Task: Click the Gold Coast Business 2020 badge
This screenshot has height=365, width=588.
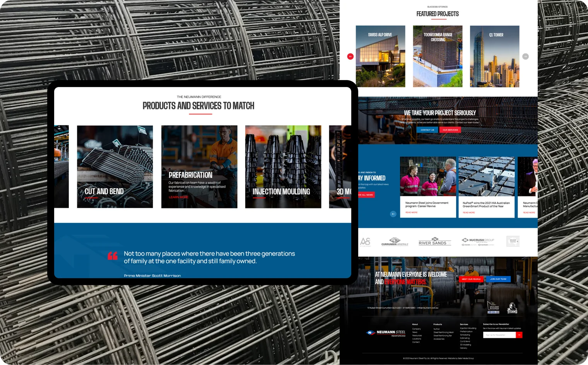Action: (x=493, y=308)
